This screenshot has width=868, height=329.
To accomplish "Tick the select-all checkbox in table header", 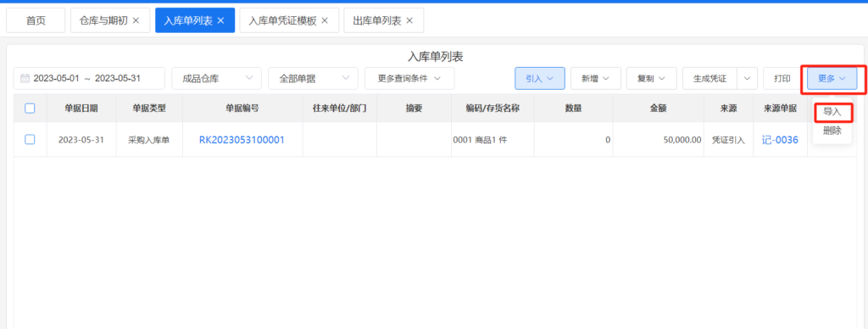I will (x=30, y=109).
